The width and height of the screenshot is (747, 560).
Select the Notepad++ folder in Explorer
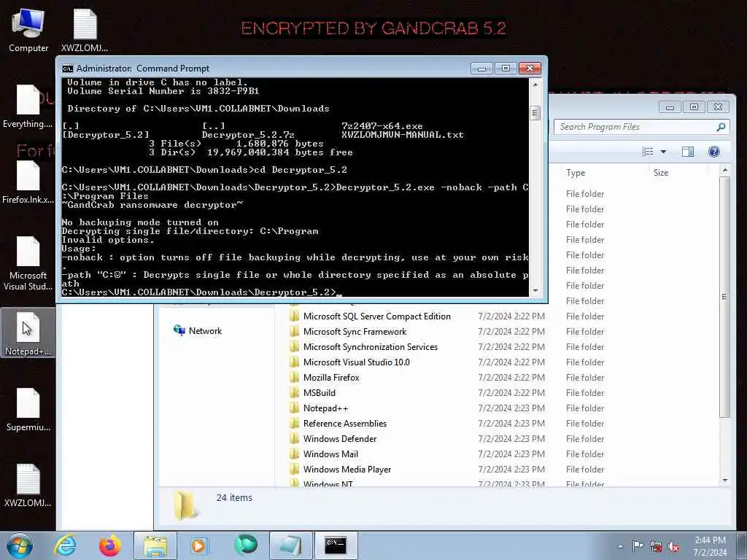coord(325,408)
